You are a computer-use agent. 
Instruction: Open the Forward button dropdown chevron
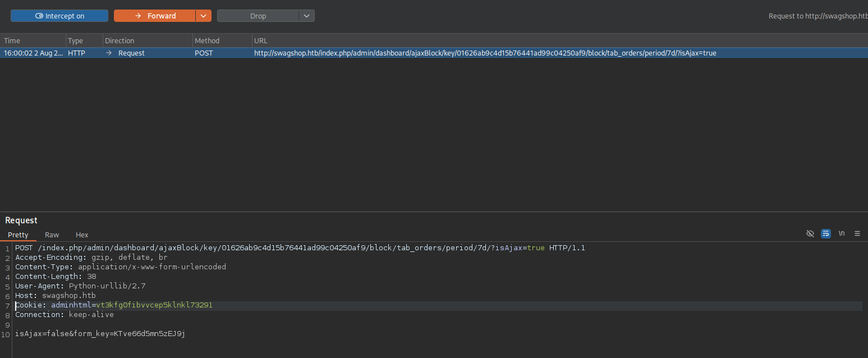point(203,15)
